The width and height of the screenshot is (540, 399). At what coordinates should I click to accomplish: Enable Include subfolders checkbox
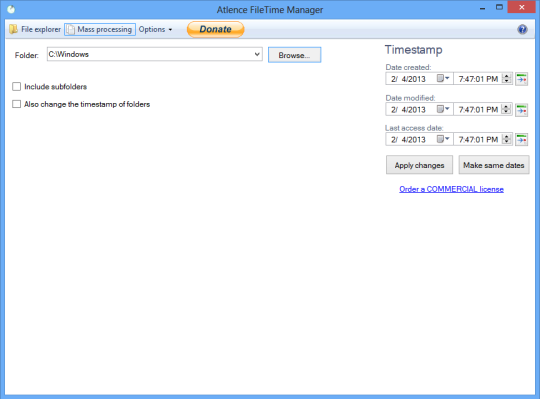tap(17, 86)
